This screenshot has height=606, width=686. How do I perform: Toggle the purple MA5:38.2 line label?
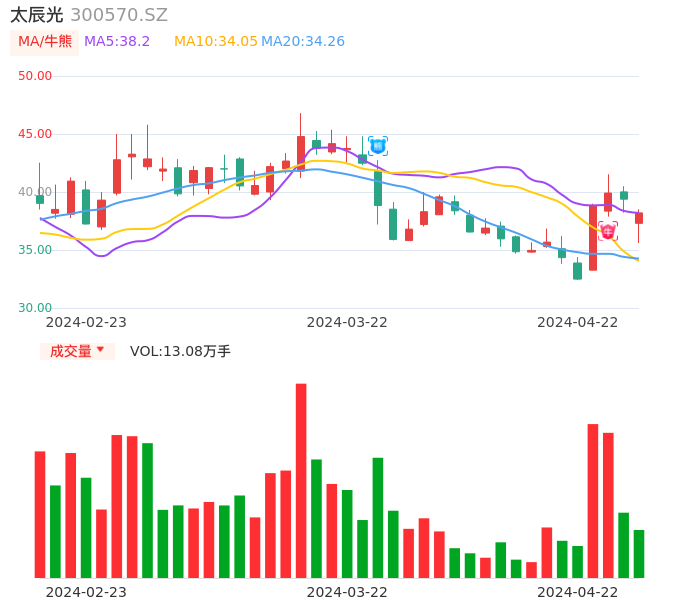pos(117,42)
